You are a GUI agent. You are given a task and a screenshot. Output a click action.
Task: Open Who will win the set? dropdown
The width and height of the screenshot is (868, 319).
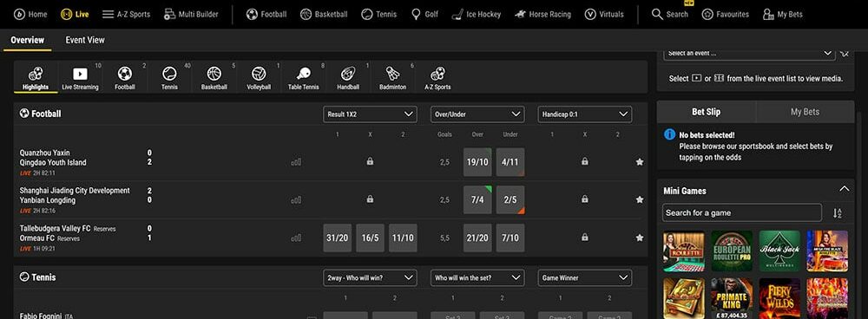pos(477,277)
